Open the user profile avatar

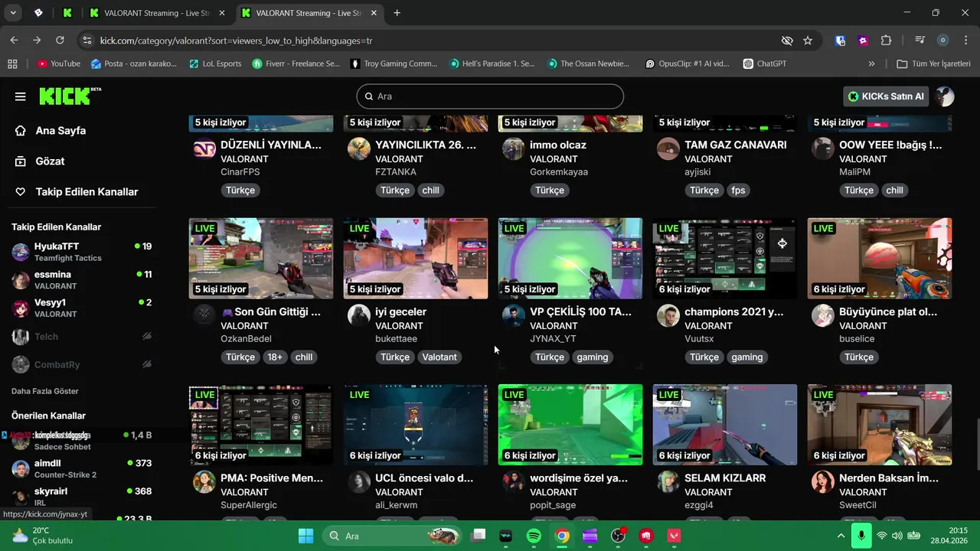[945, 96]
